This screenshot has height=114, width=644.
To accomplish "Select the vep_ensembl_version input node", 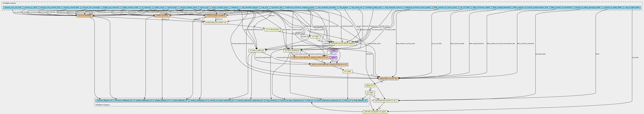I will tap(393, 8).
